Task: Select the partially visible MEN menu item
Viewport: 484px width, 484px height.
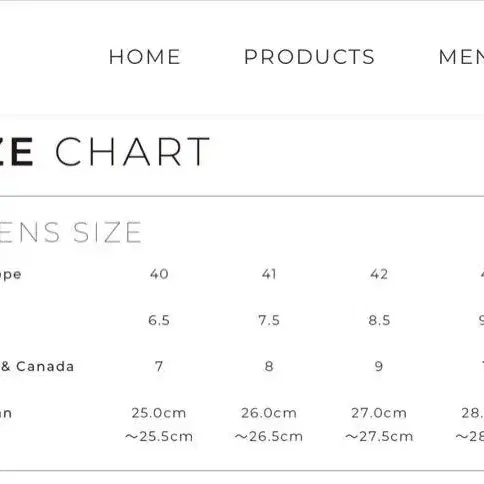Action: point(462,57)
